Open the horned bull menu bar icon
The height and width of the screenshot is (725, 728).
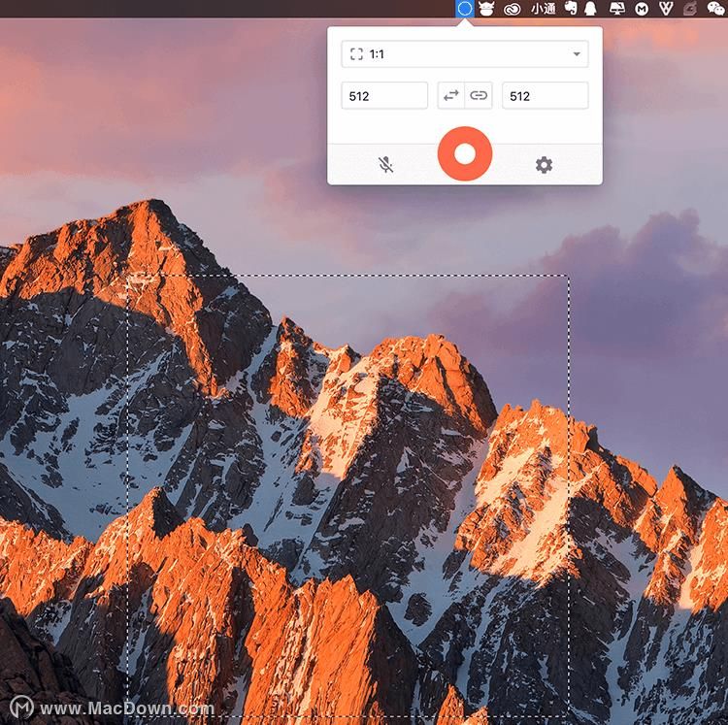486,9
